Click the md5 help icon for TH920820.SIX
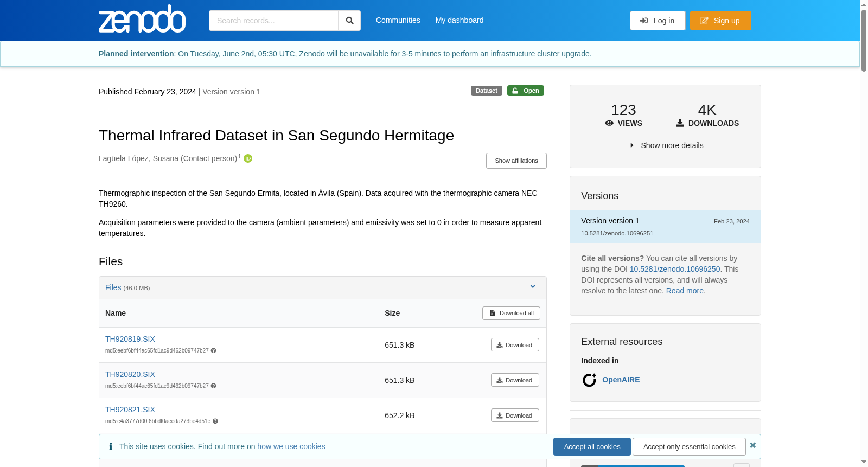Image resolution: width=868 pixels, height=467 pixels. (x=214, y=386)
